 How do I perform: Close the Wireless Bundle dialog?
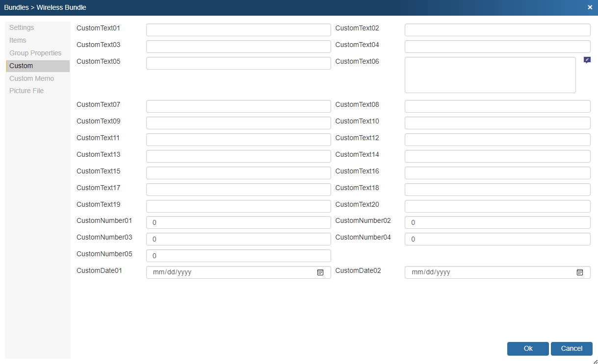[x=590, y=7]
